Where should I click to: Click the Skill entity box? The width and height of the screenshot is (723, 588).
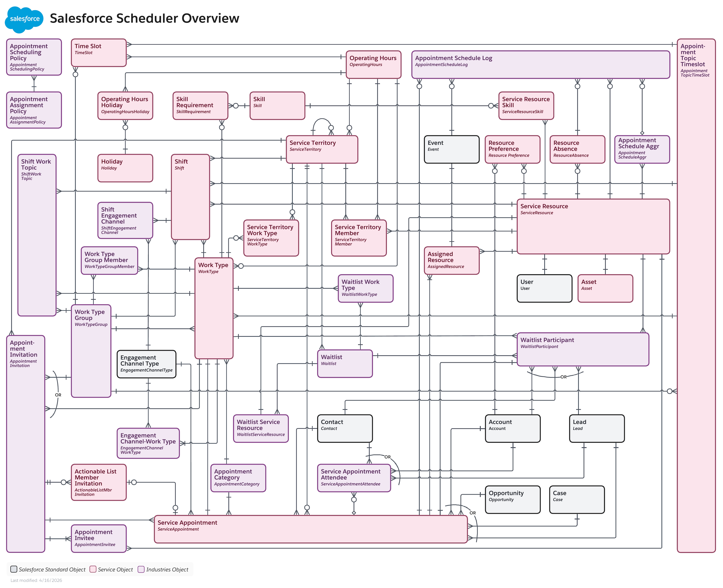[277, 106]
